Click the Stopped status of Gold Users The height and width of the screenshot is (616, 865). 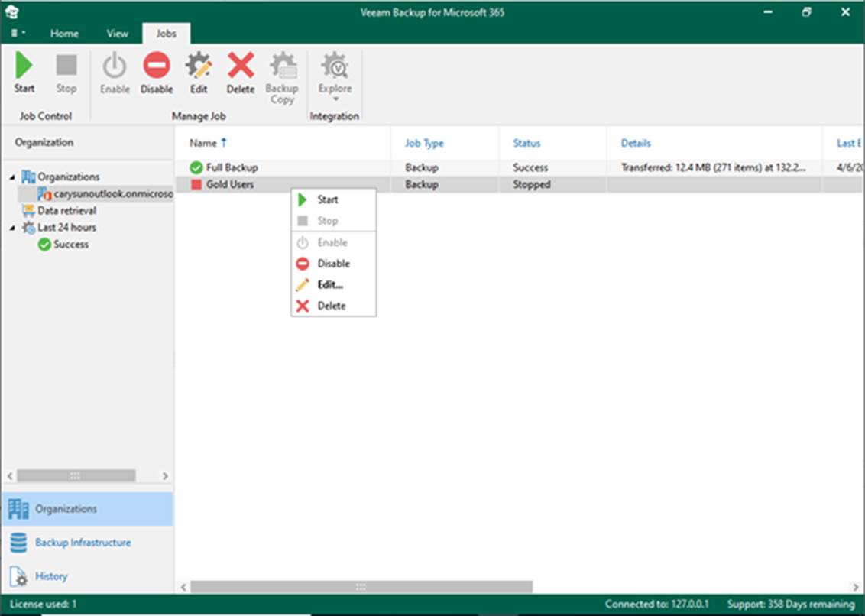(532, 184)
